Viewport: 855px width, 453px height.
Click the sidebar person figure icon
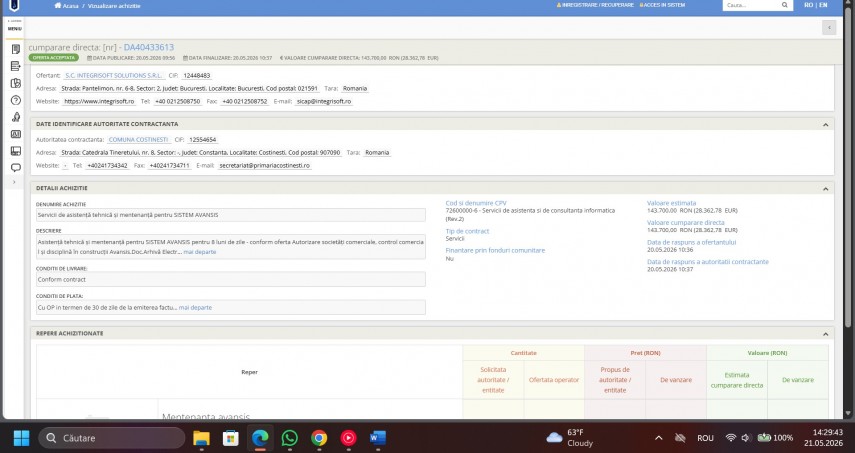point(16,117)
